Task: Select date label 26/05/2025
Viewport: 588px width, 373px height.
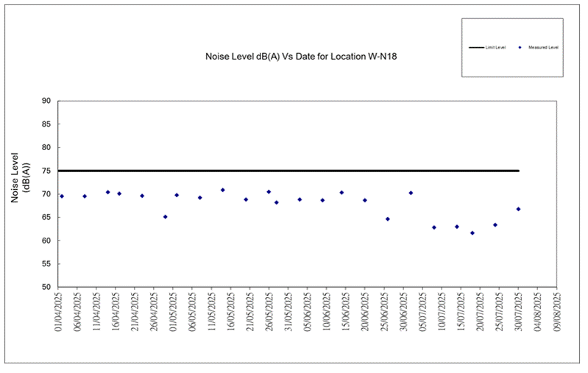Action: point(269,312)
